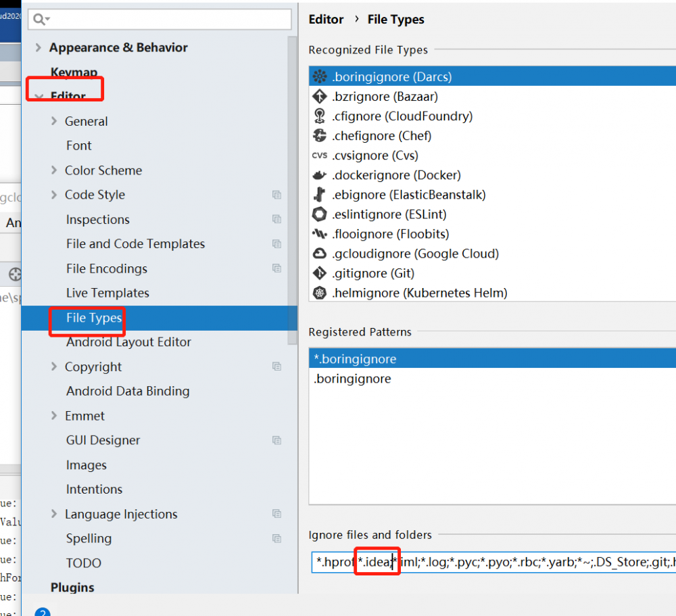Select the .boringignore pattern without asterisk

coord(492,378)
